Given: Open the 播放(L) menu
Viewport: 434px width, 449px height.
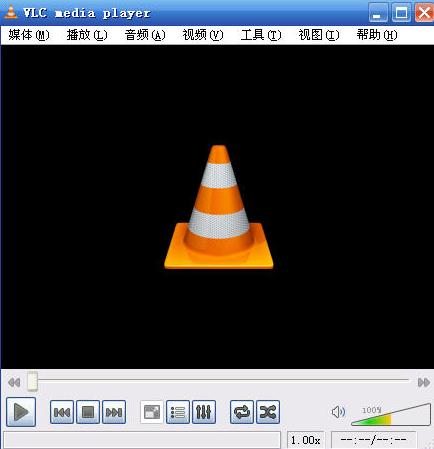Looking at the screenshot, I should tap(87, 35).
